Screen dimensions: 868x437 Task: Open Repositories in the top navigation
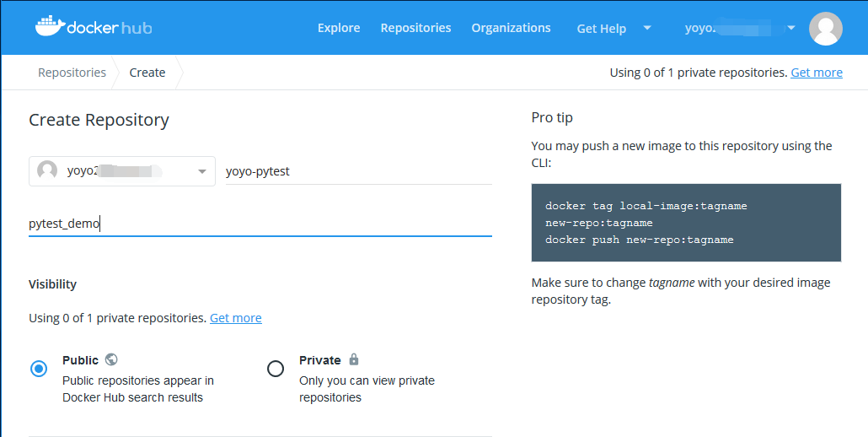coord(415,28)
